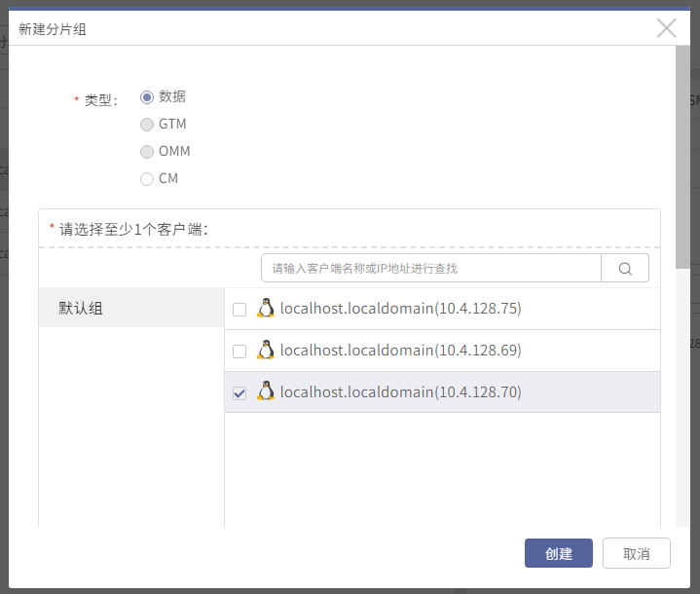The height and width of the screenshot is (594, 700).
Task: Select the 数据 type radio button
Action: pos(147,97)
